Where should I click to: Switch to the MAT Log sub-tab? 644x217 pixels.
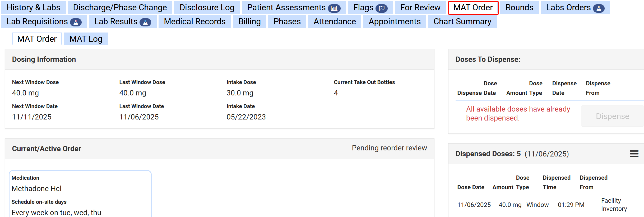[x=86, y=39]
